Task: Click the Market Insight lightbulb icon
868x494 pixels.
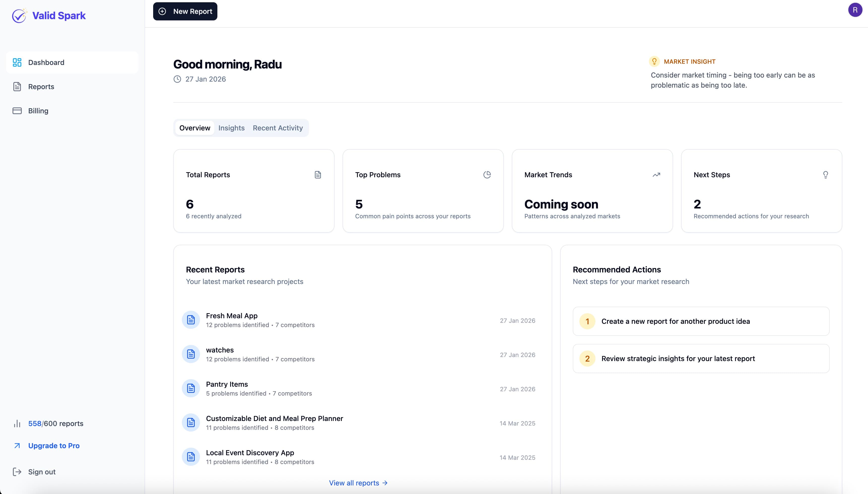Action: [x=654, y=61]
